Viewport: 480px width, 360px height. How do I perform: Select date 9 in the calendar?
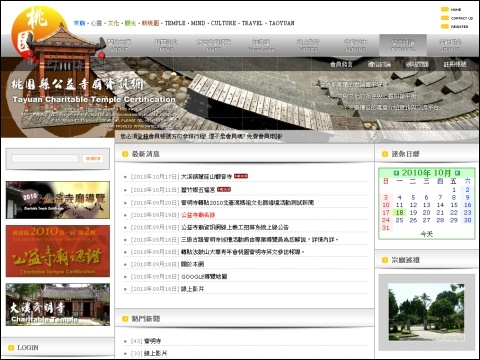[x=467, y=197]
